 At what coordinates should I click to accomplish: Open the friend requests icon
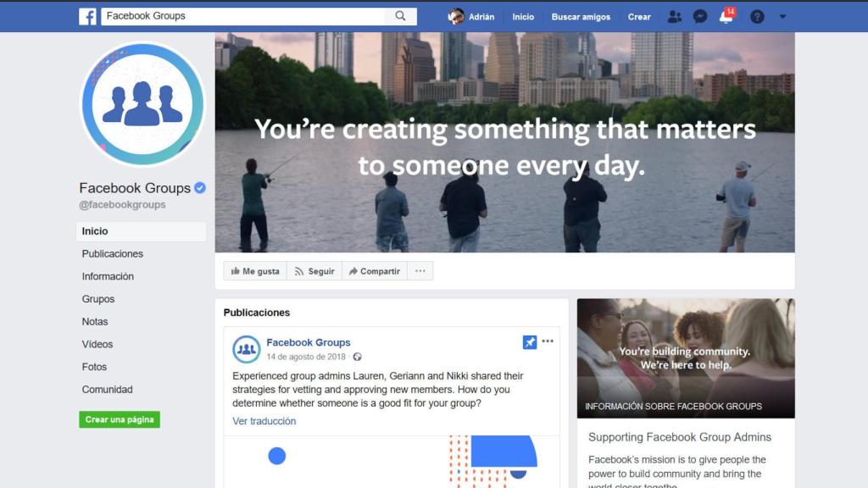click(x=674, y=17)
